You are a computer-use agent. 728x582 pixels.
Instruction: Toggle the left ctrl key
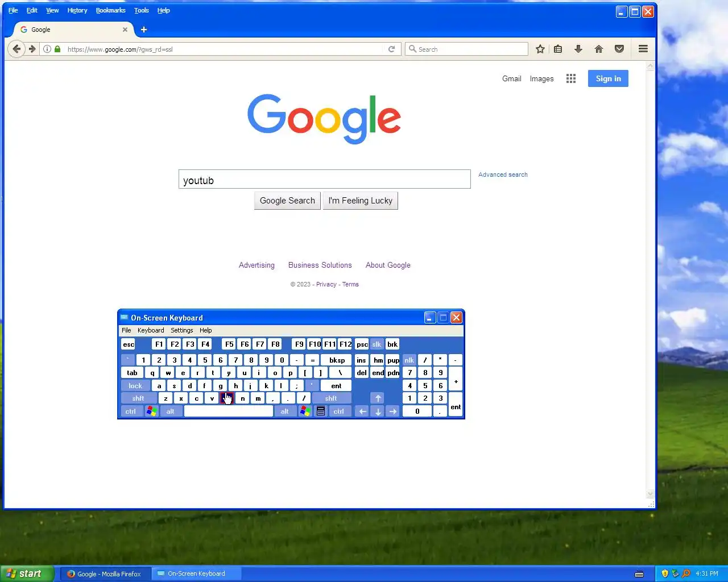(x=131, y=411)
